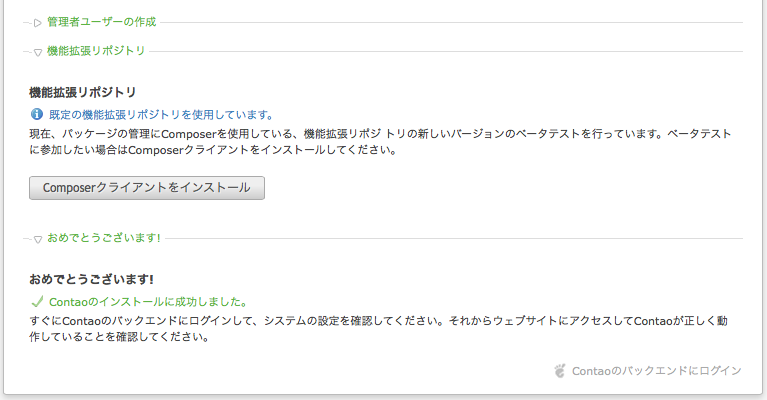
Task: Expand the 管理者ユーザーの作成 section triangle
Action: (38, 22)
